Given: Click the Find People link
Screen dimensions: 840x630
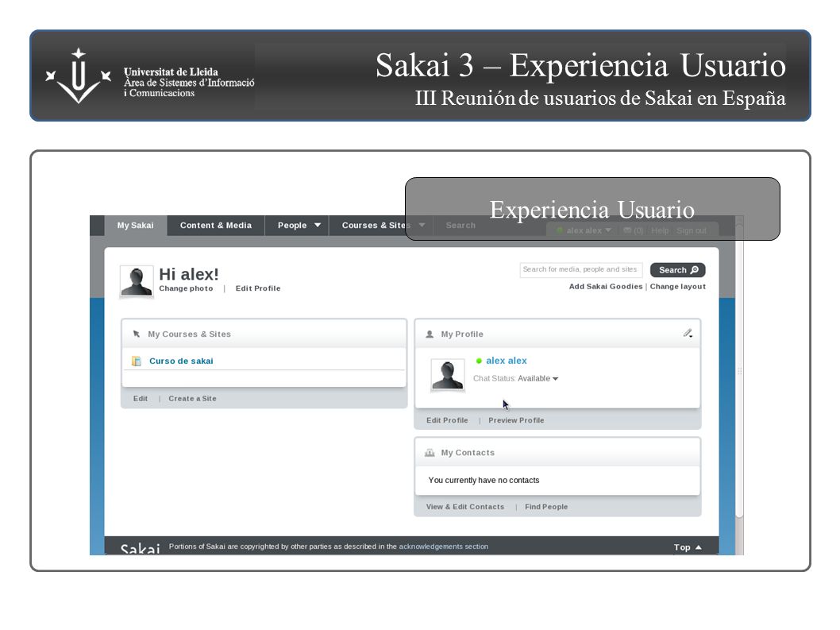Looking at the screenshot, I should [x=546, y=507].
